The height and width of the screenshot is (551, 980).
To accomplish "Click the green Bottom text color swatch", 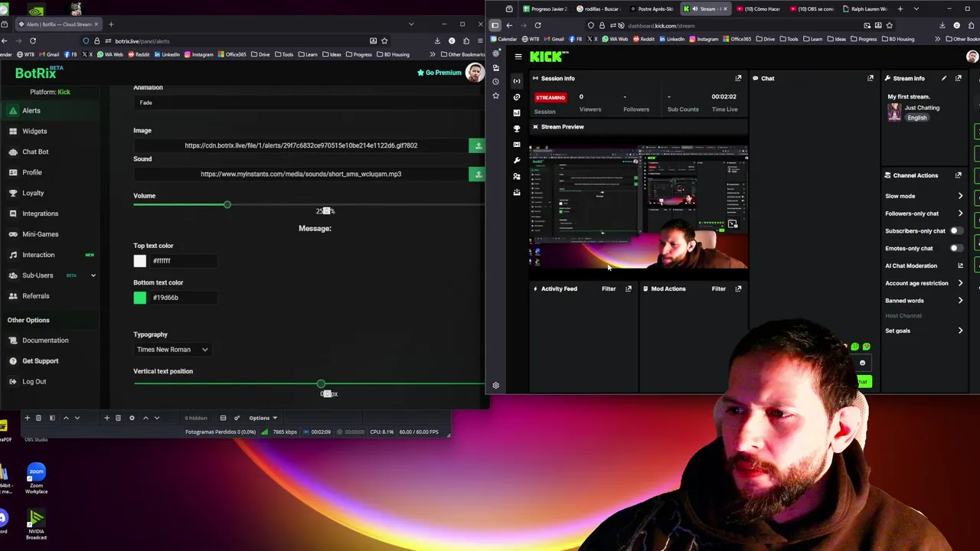I will (140, 298).
